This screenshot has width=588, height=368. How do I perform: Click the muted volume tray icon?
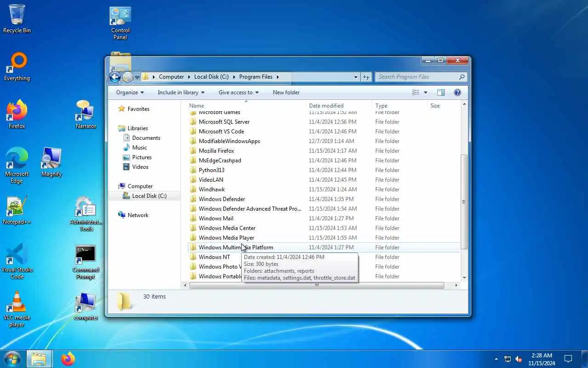[519, 359]
